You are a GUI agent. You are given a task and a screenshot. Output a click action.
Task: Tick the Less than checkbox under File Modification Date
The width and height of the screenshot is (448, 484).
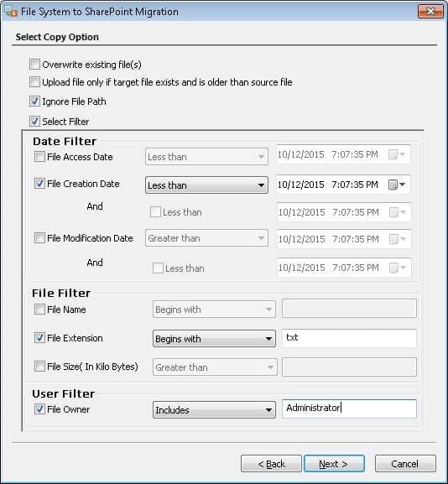click(x=158, y=268)
